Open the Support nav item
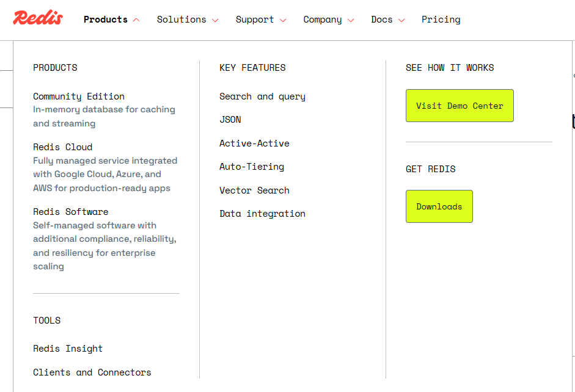 point(254,20)
